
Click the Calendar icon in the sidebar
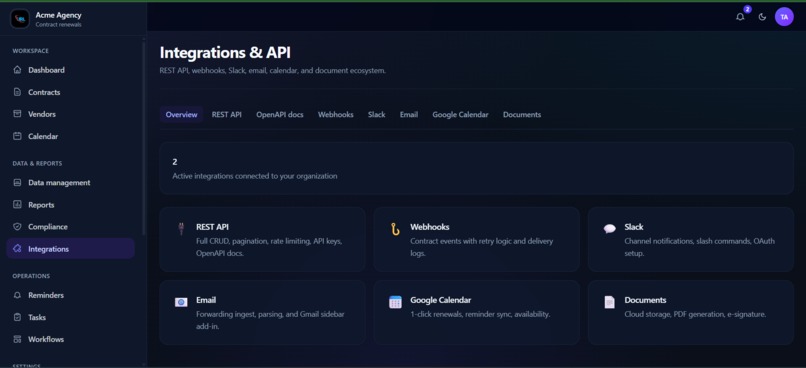tap(17, 136)
